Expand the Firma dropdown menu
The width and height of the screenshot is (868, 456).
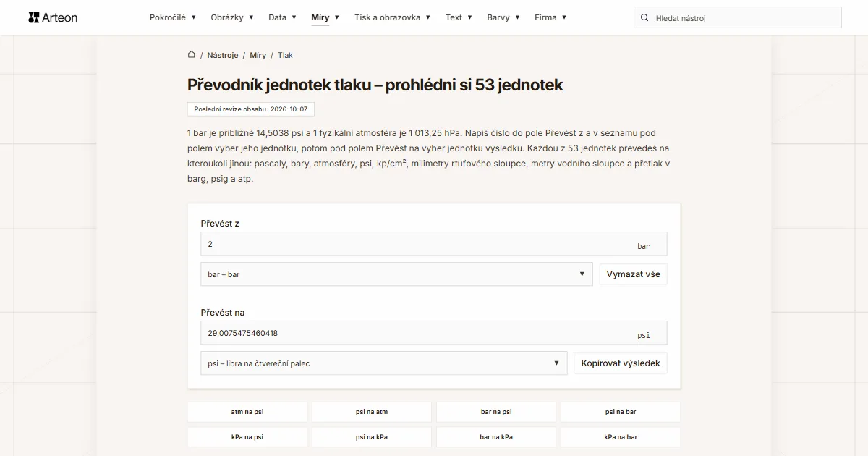coord(550,17)
